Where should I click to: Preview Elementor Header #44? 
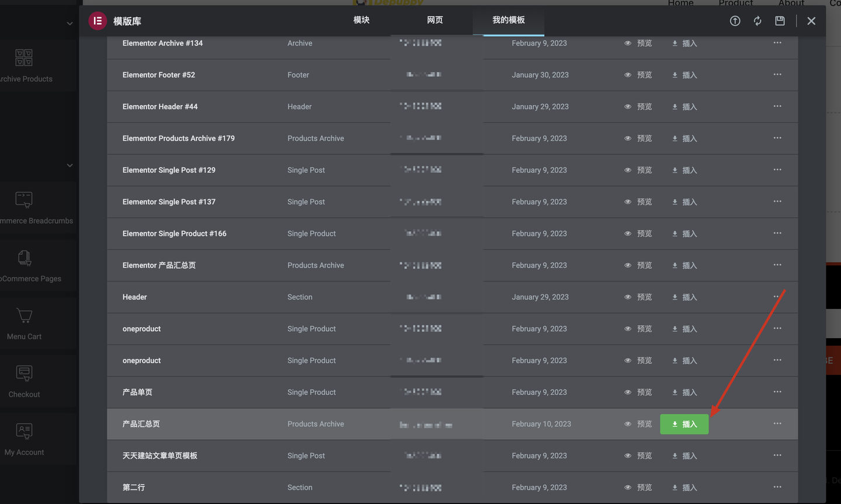click(x=638, y=107)
